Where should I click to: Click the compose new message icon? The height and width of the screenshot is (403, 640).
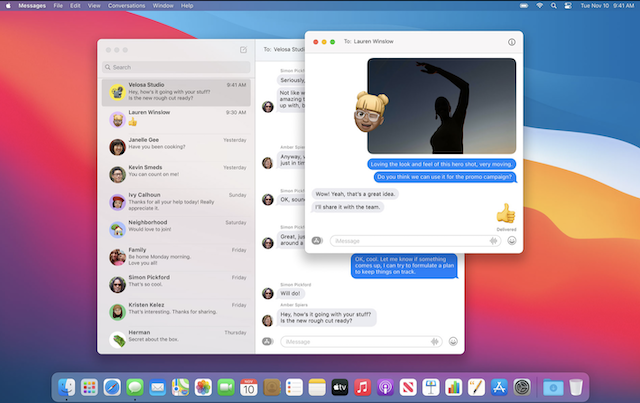point(243,49)
